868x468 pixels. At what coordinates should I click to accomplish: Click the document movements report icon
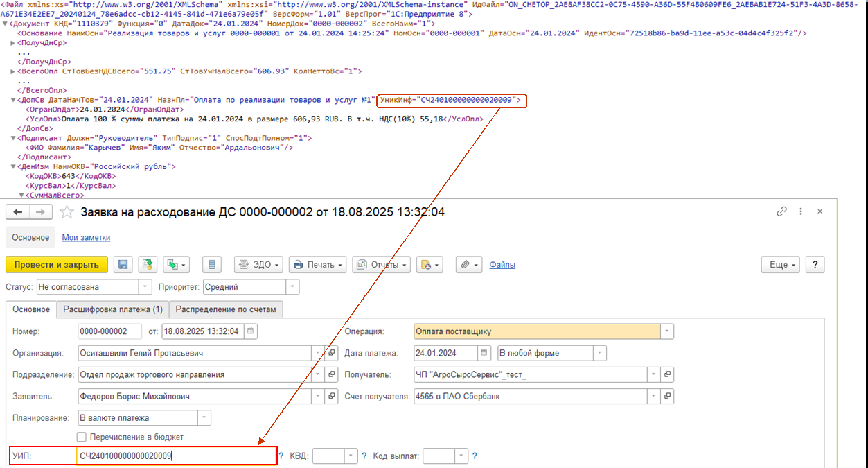(213, 264)
